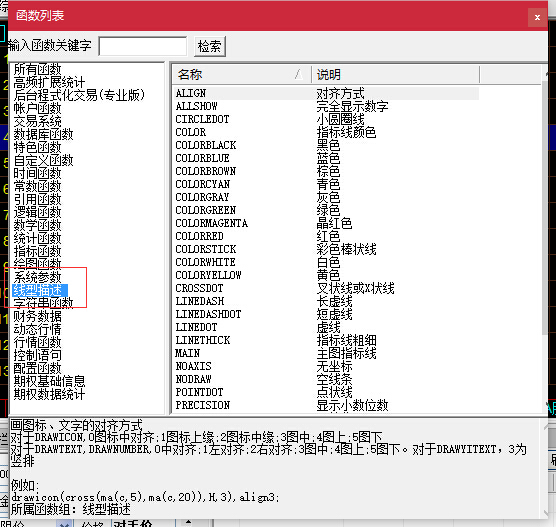Sort the list by 名称 column header
The image size is (556, 527).
[x=241, y=74]
